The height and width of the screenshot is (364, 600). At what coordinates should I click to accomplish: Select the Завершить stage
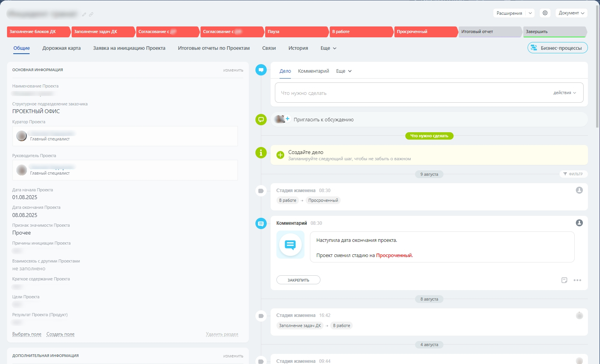coord(554,32)
